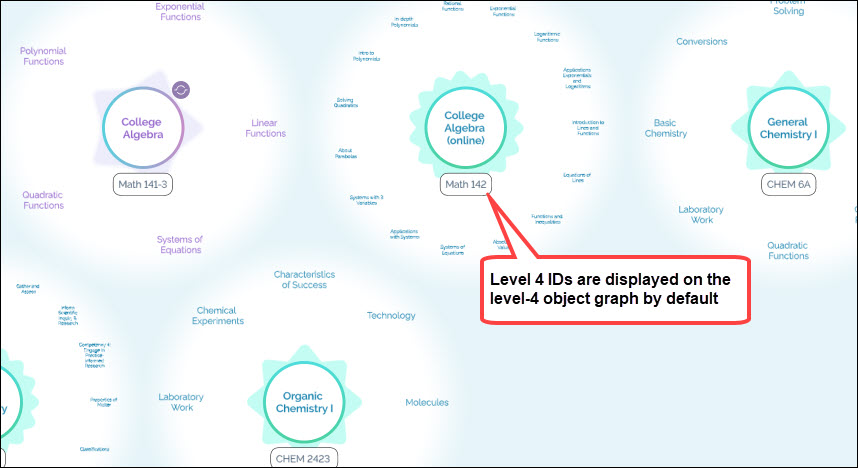The image size is (858, 468).
Task: Select the Linear Functions topic
Action: point(266,128)
